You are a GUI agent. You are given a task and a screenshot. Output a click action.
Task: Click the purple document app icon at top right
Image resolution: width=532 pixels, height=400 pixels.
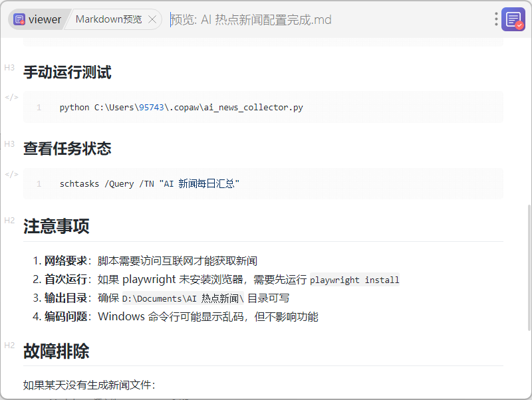pyautogui.click(x=513, y=19)
